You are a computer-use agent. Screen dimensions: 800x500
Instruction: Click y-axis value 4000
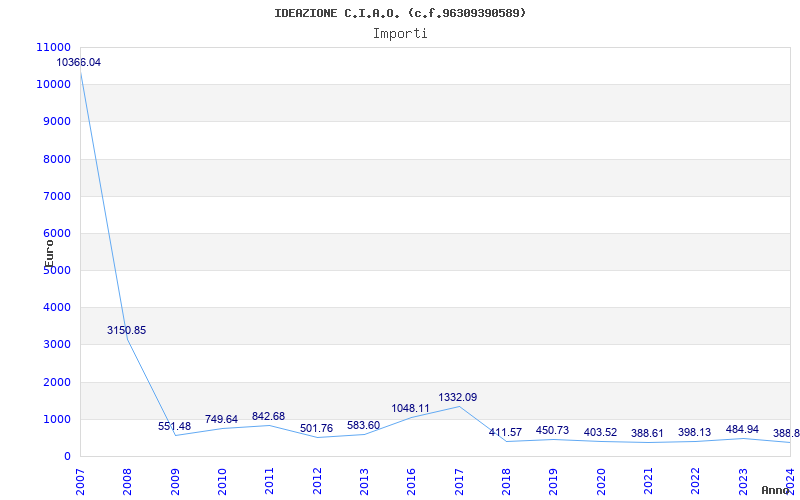(57, 308)
